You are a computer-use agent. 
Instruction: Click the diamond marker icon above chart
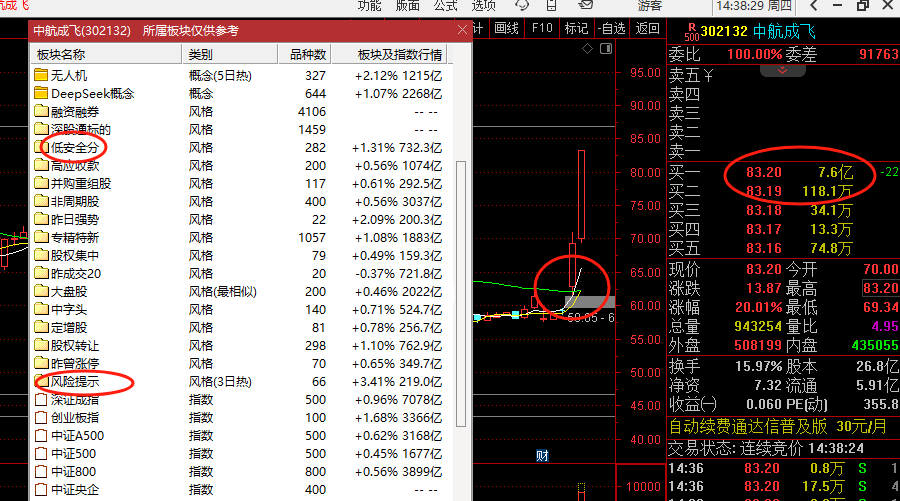click(x=587, y=49)
